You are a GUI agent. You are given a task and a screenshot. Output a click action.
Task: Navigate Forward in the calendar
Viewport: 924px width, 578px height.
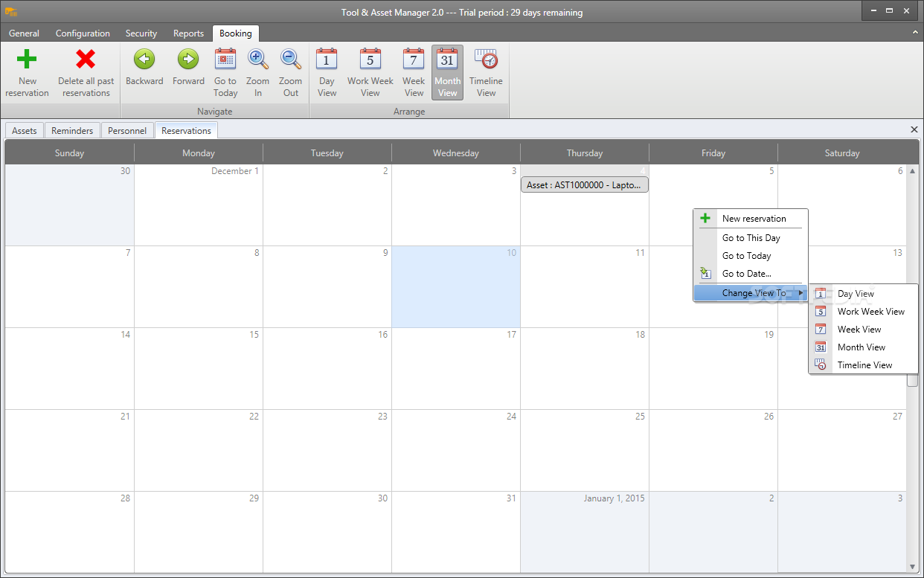(x=188, y=68)
